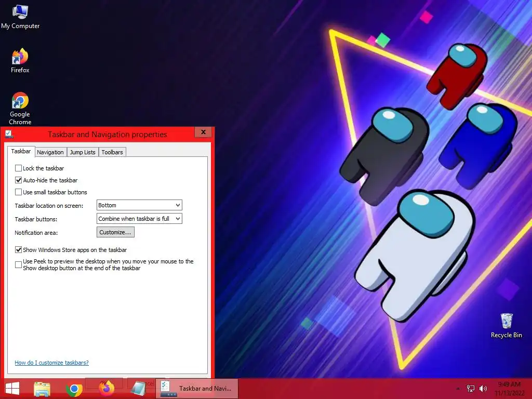The height and width of the screenshot is (399, 532).
Task: Open the notepad app taskbar icon
Action: coord(138,389)
